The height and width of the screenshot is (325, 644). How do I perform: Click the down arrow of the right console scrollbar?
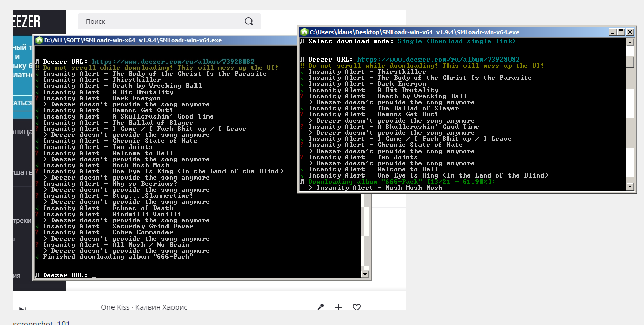pyautogui.click(x=630, y=187)
